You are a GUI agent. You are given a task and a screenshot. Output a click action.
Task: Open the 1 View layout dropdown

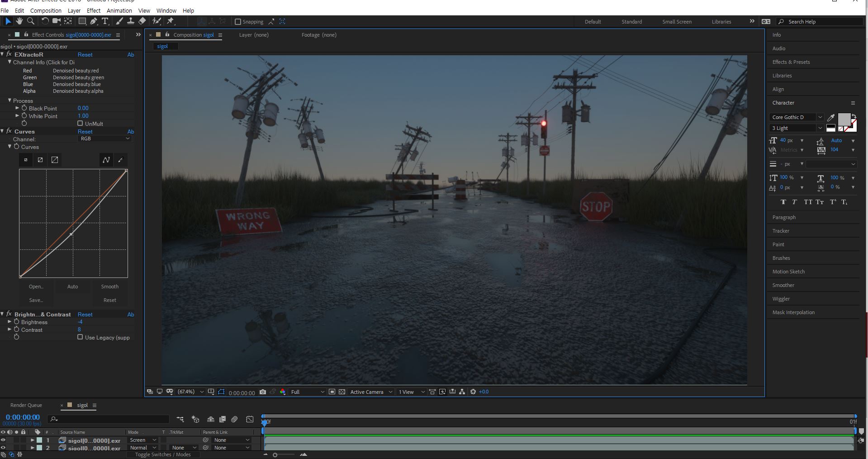tap(412, 392)
